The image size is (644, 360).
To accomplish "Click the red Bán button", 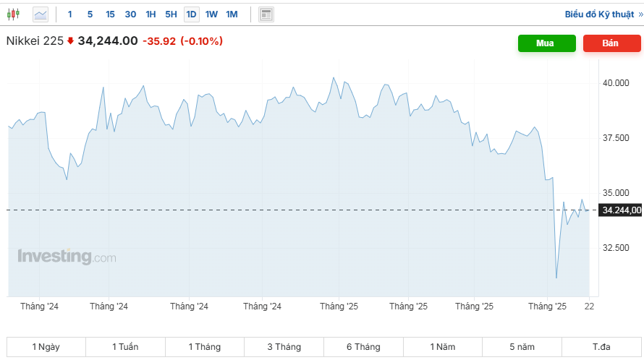I will [x=611, y=43].
